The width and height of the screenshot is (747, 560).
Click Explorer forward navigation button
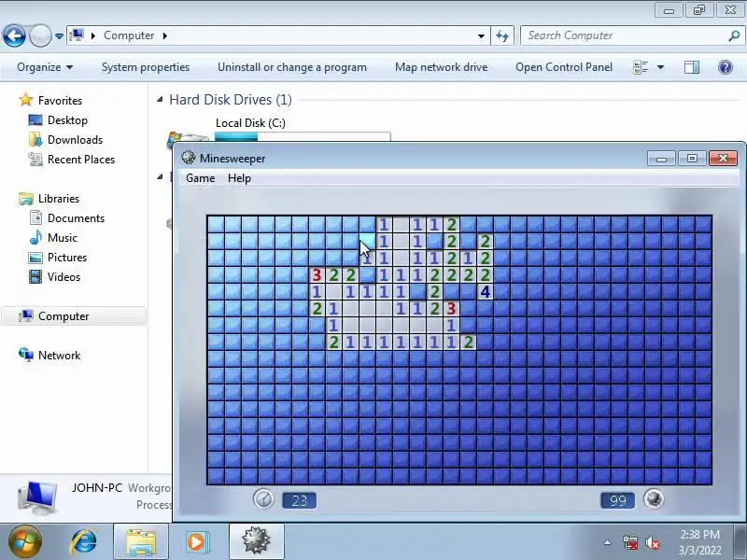click(41, 35)
